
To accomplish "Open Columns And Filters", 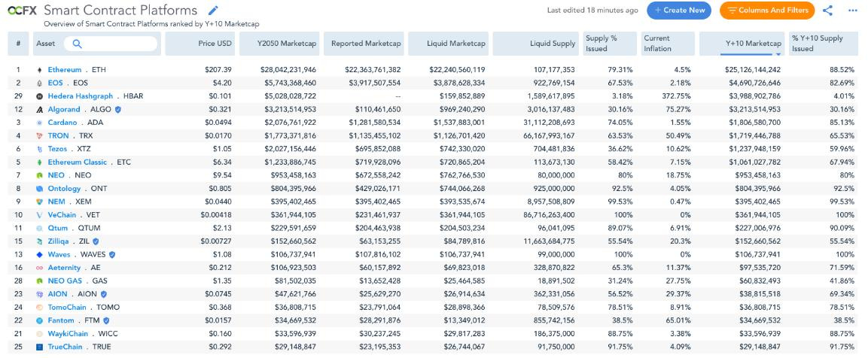I will click(x=767, y=10).
